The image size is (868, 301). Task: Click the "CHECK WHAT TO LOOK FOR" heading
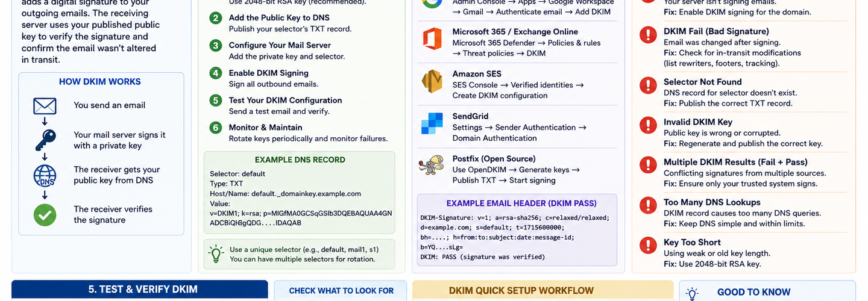pos(341,291)
